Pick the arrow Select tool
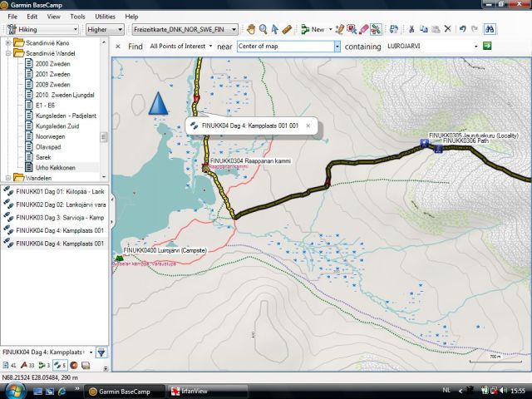532x399 pixels. [x=275, y=29]
